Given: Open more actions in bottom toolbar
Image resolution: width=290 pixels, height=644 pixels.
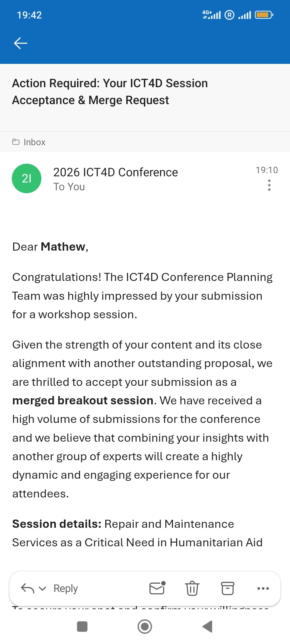Looking at the screenshot, I should 263,588.
